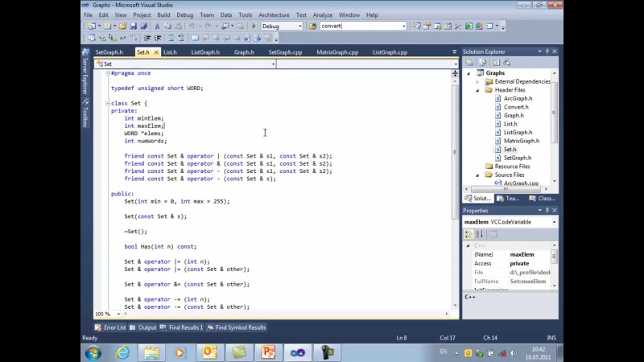The height and width of the screenshot is (362, 644).
Task: Expand the External Dependencies folder
Action: pos(477,81)
